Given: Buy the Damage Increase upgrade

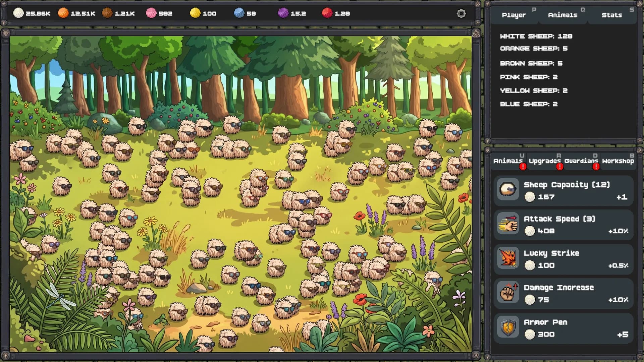Looking at the screenshot, I should 563,294.
